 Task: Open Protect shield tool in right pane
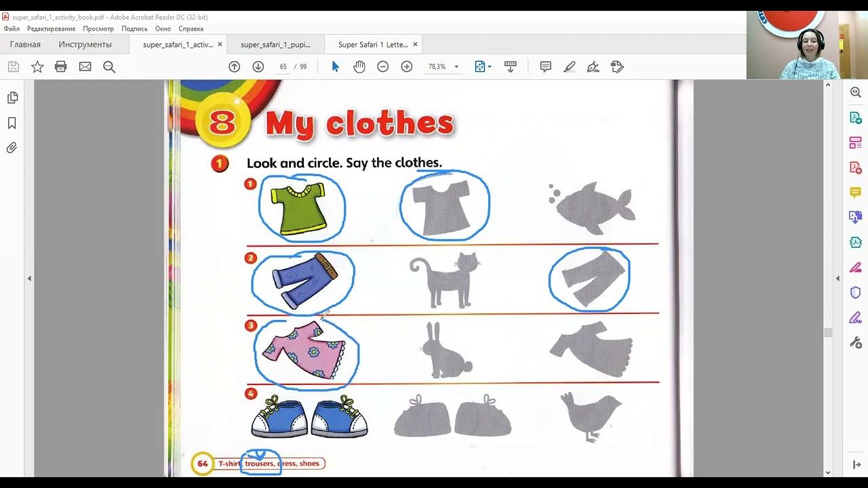click(856, 292)
